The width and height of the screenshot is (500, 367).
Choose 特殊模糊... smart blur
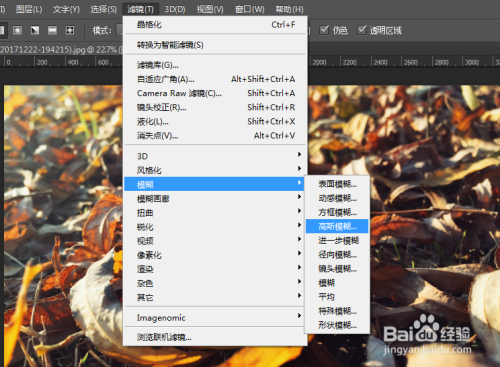tap(337, 311)
